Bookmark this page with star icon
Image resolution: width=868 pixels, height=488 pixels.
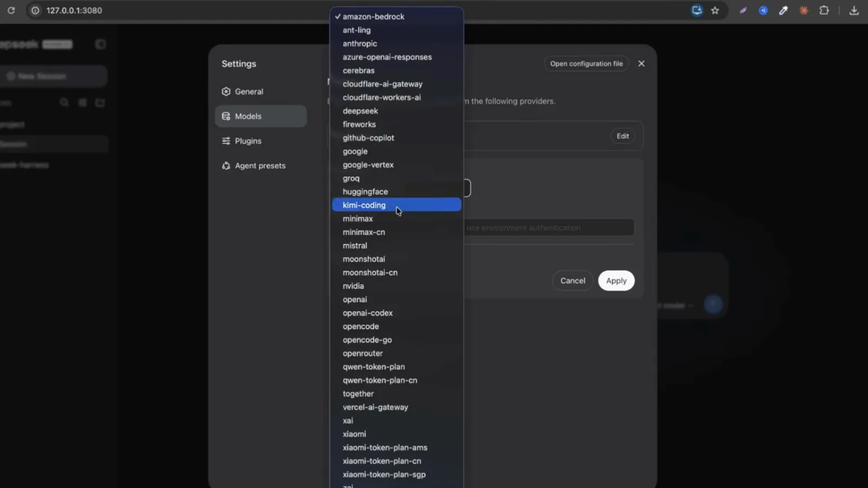(715, 10)
